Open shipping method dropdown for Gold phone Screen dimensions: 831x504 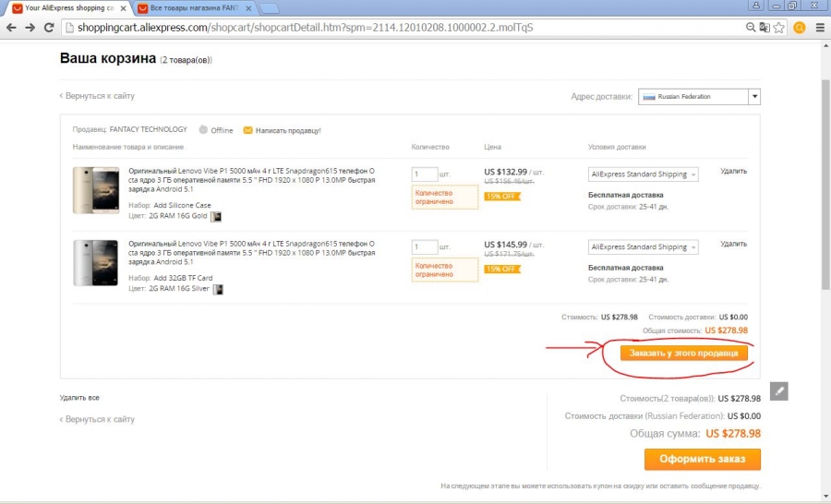coord(643,174)
